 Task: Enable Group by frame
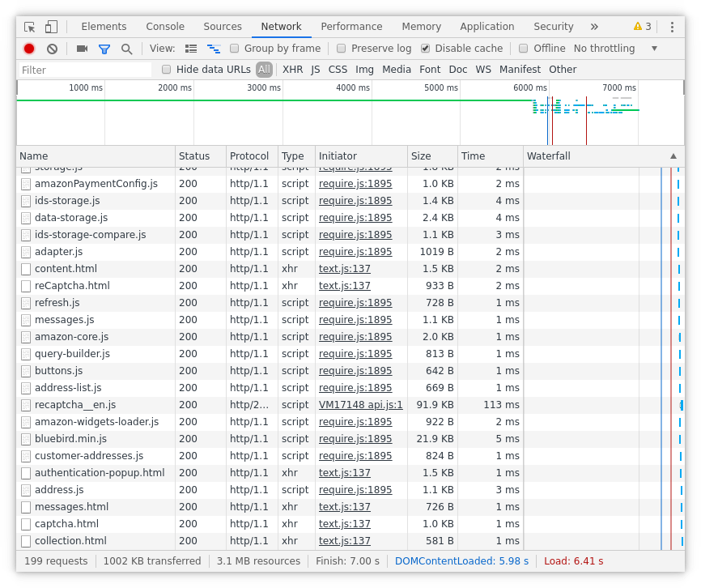click(233, 48)
